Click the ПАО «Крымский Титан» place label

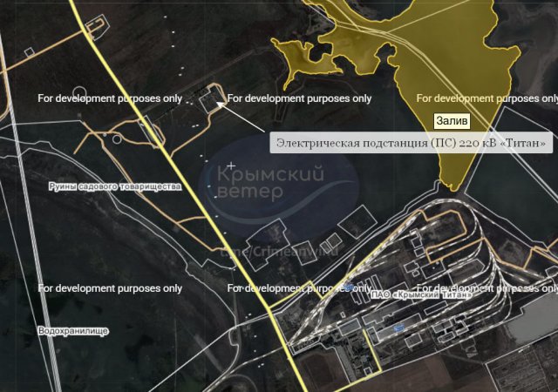[421, 295]
